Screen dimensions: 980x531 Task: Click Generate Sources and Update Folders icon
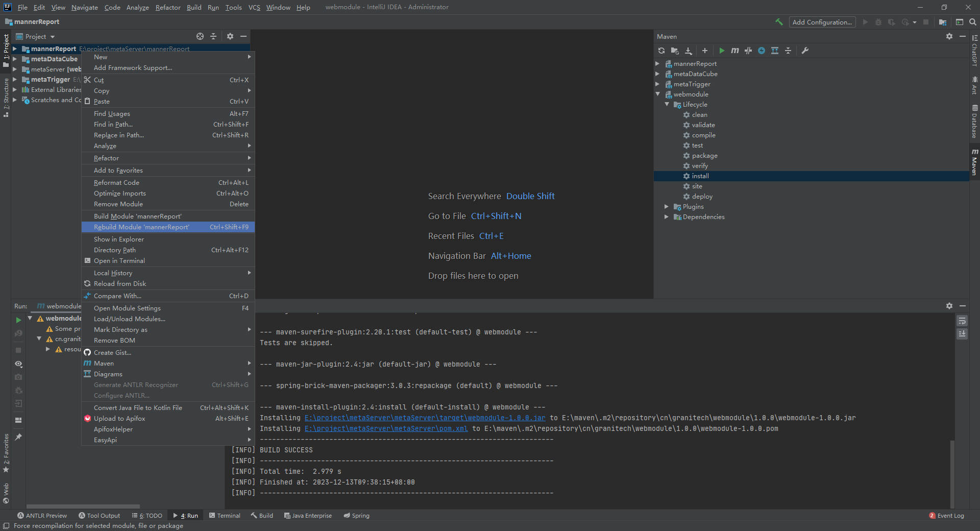coord(675,51)
